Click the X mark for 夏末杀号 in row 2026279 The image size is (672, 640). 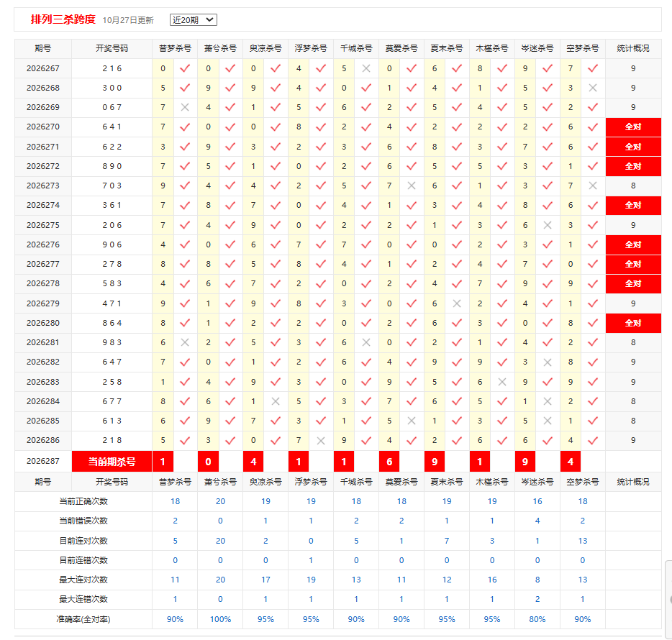point(457,303)
